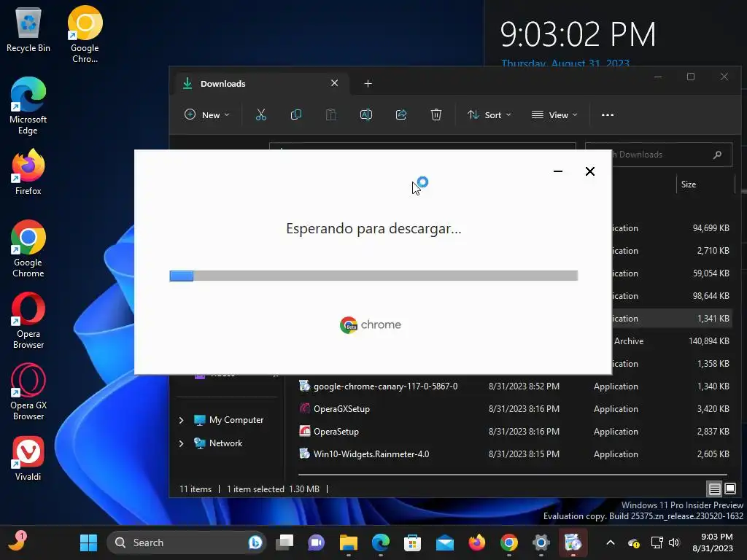
Task: Open Google Chrome desktop shortcut
Action: [28, 249]
